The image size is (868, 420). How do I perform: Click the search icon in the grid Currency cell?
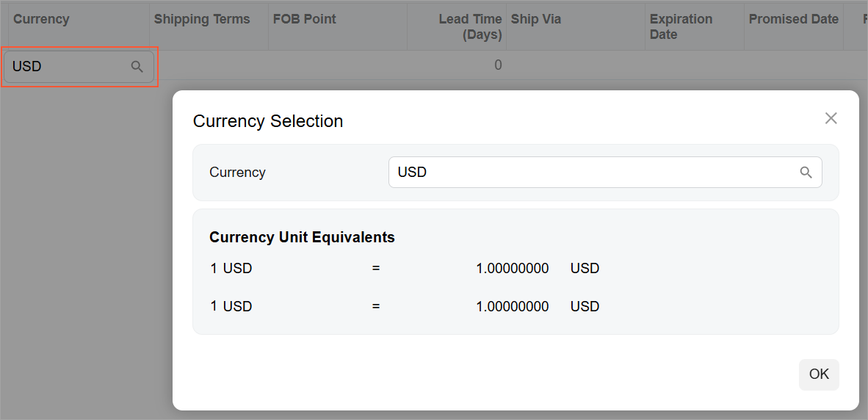(x=137, y=67)
